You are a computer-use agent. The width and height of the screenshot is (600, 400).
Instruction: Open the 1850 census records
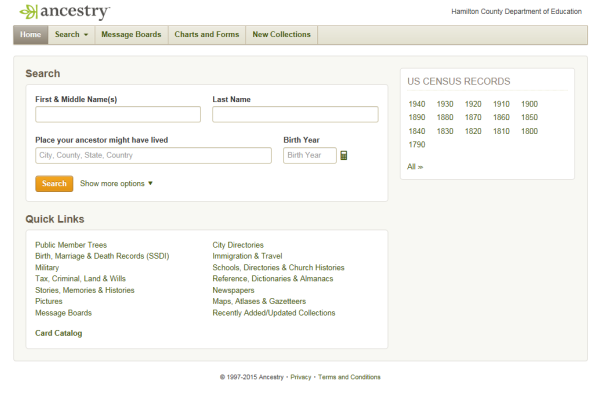coord(530,117)
